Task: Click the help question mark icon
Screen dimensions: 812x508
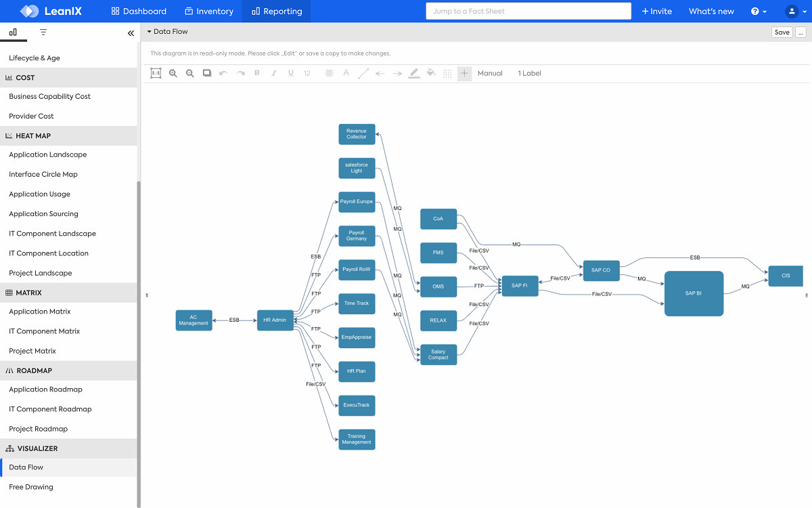Action: (759, 12)
